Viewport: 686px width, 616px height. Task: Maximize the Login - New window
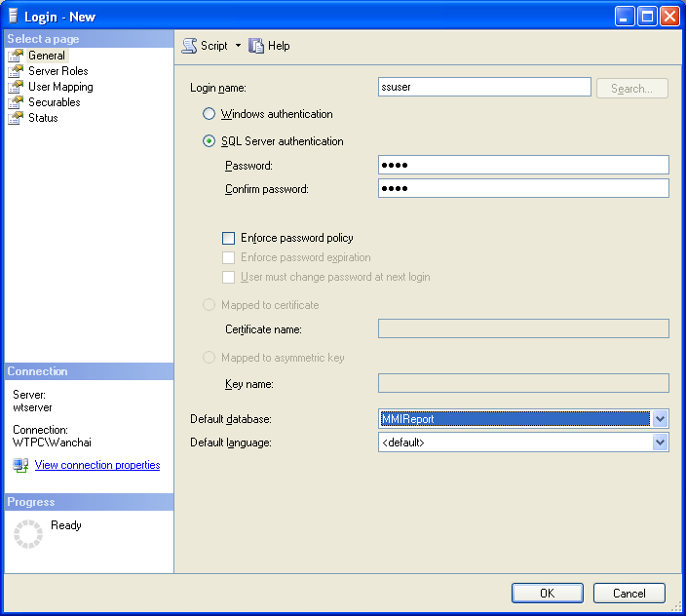[x=647, y=18]
